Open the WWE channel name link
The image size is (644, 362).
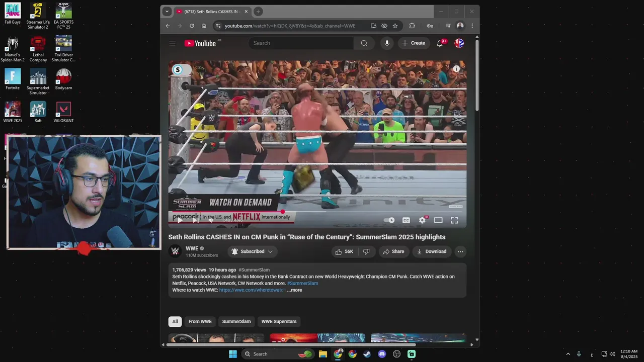point(192,248)
